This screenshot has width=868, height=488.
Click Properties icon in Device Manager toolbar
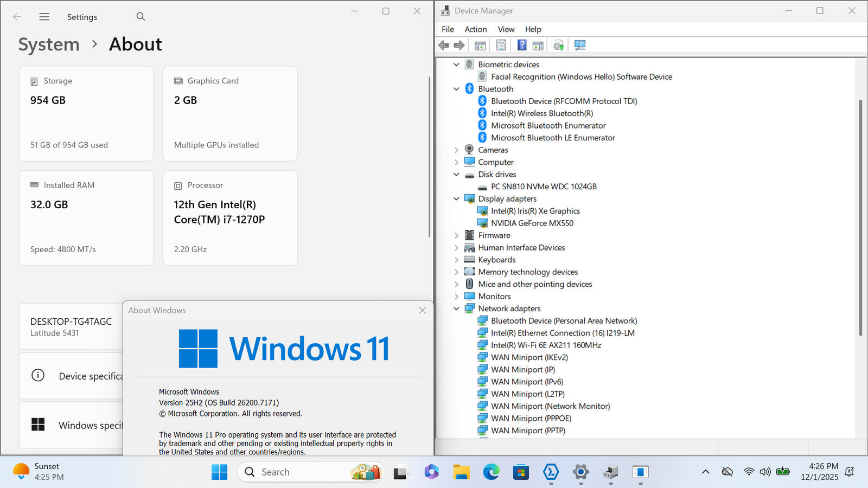tap(501, 46)
